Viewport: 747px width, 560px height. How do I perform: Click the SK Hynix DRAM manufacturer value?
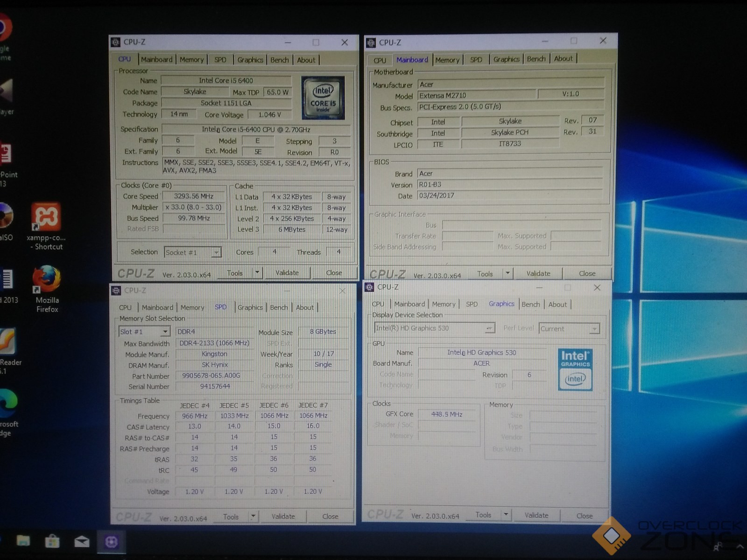pos(215,365)
